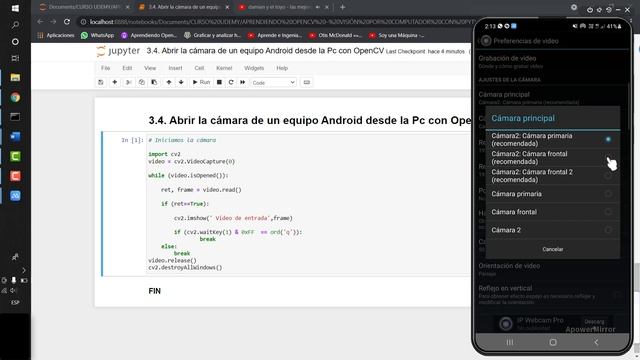Tap the phone recent apps button
This screenshot has height=360, width=640.
[x=510, y=342]
